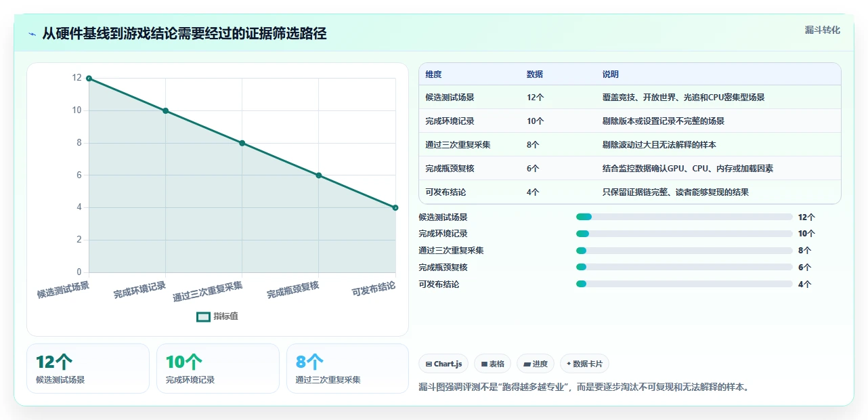Click the Chart.js tag chip

coord(443,364)
